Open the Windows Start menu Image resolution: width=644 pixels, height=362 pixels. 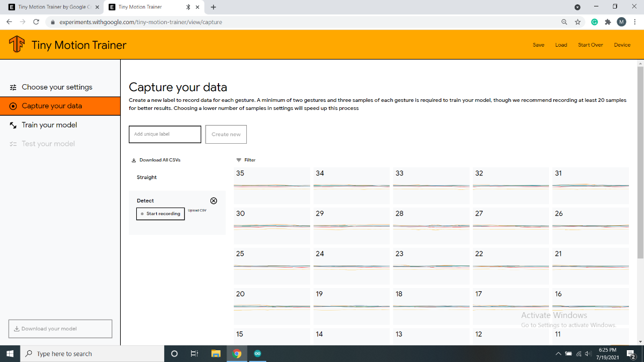pos(10,353)
